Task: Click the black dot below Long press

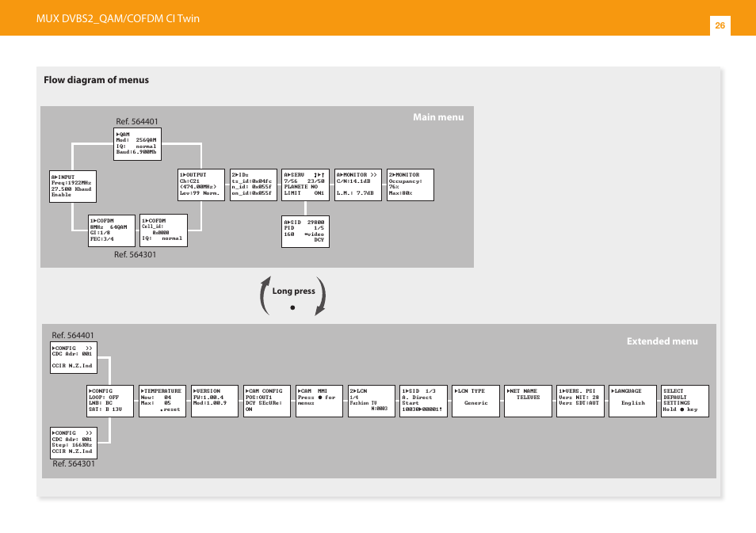Action: pos(293,307)
